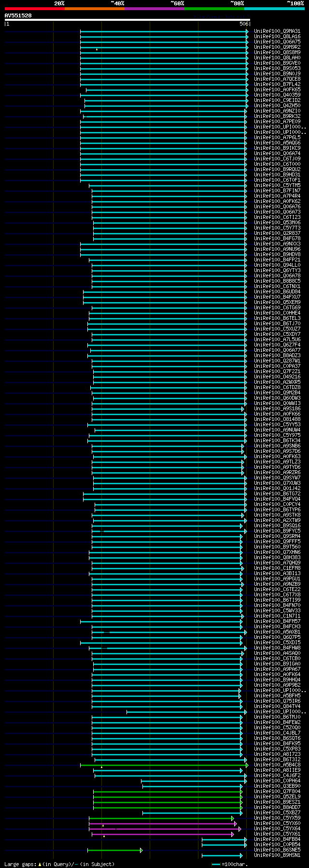Screen dimensions: 309x868
Task: Select UniRef100_Q53M06 in the hit list
Action: pos(277,223)
